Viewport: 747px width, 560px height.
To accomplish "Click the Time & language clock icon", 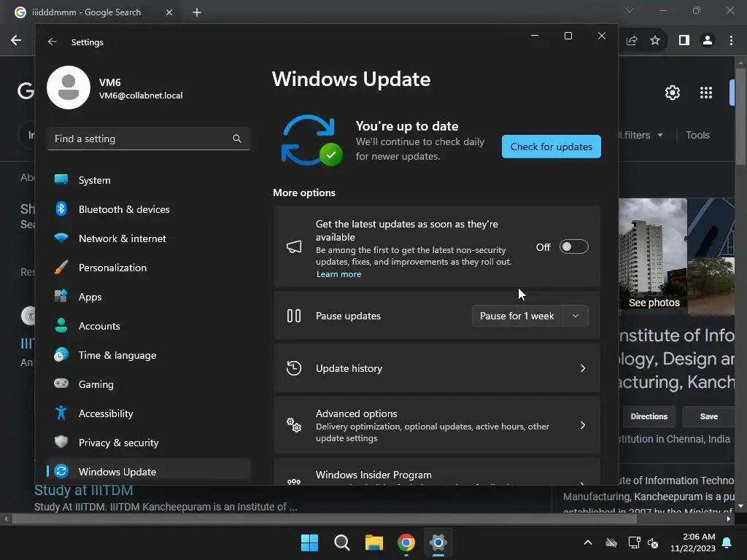I will click(61, 355).
